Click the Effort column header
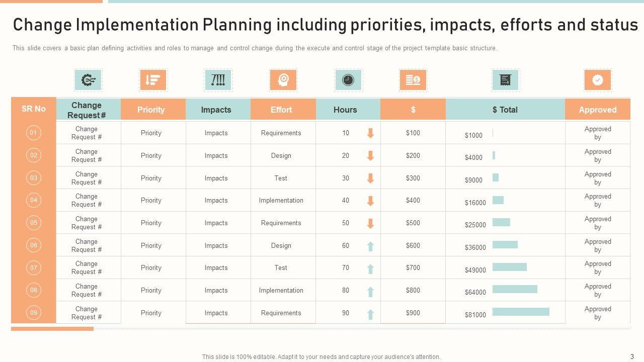Screen dimensions: 644x362 coord(281,110)
